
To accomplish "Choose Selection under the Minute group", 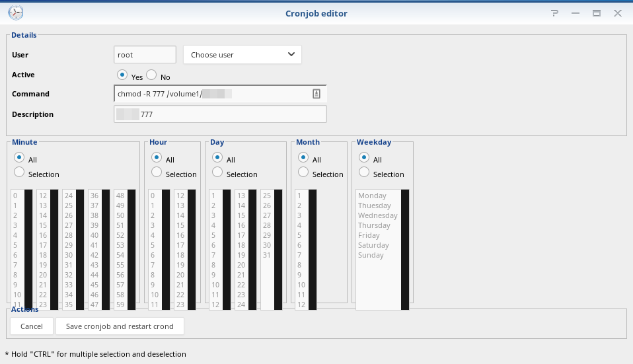I will point(19,172).
